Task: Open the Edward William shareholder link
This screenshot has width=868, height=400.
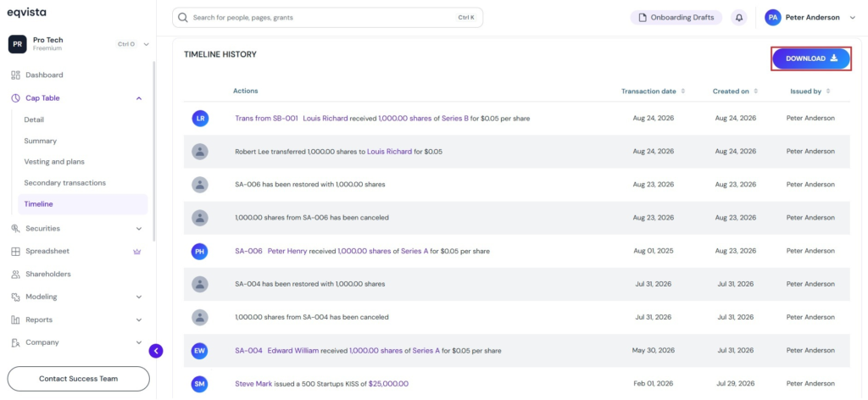Action: tap(293, 351)
